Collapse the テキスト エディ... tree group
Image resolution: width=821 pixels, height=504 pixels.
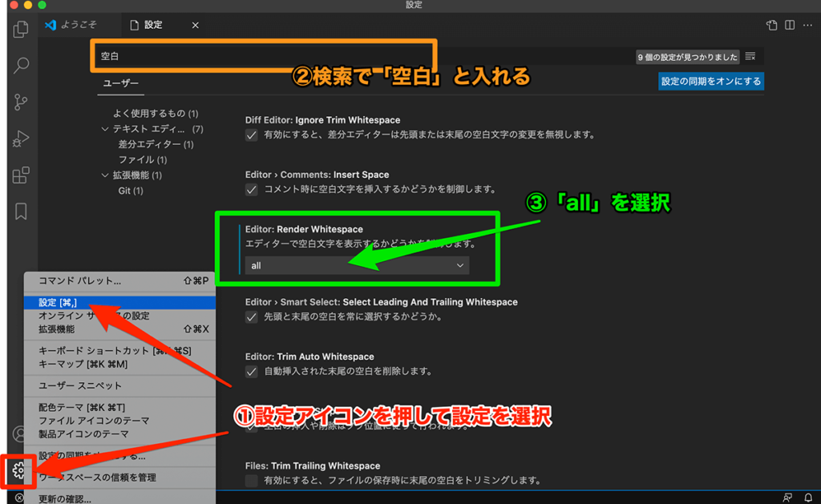(105, 129)
